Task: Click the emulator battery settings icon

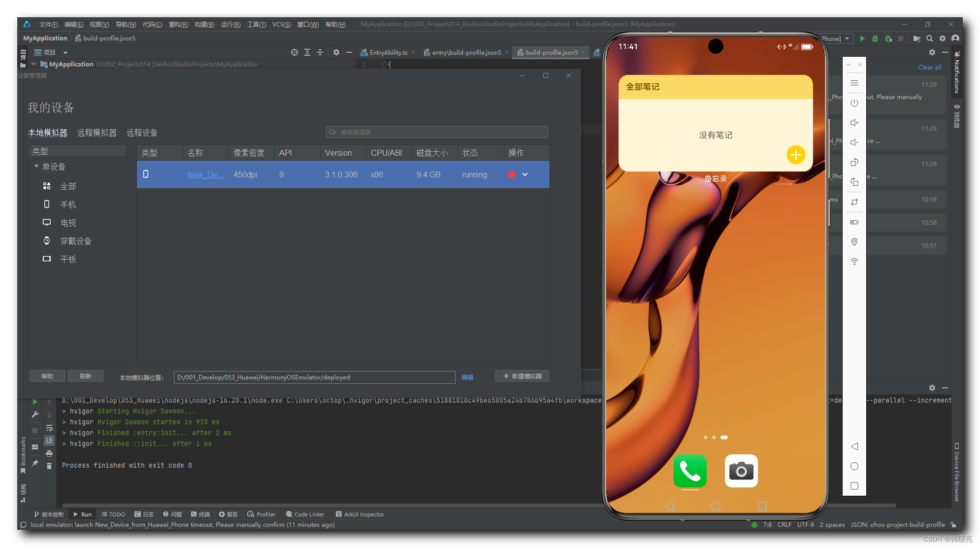Action: tap(854, 222)
